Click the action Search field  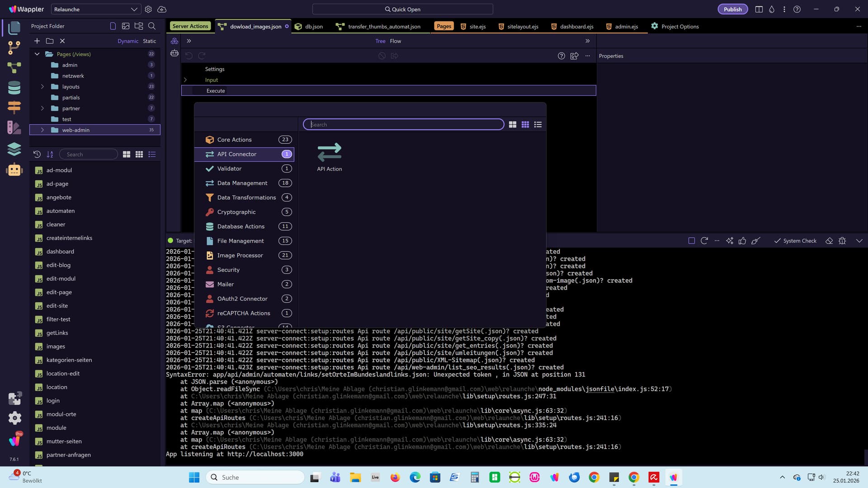click(x=403, y=124)
